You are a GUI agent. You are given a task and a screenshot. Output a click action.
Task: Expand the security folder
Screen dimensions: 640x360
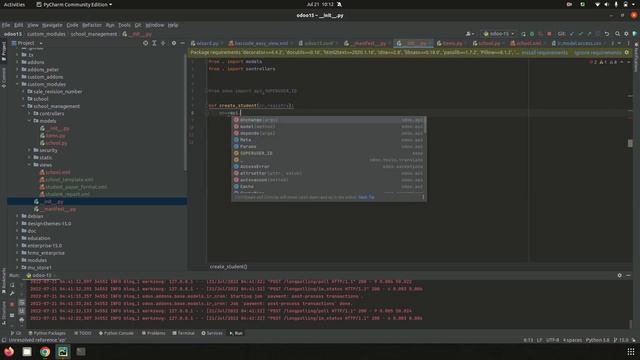(30, 150)
